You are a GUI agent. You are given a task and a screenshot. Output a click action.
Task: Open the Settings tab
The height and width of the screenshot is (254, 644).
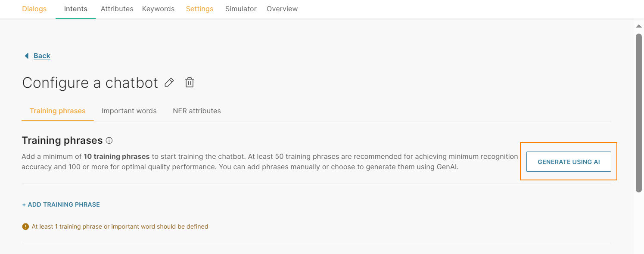point(200,9)
